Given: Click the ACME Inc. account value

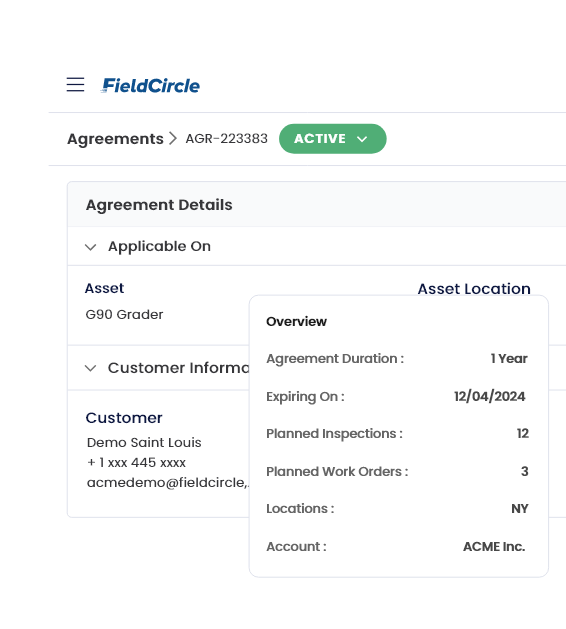Looking at the screenshot, I should click(x=494, y=546).
